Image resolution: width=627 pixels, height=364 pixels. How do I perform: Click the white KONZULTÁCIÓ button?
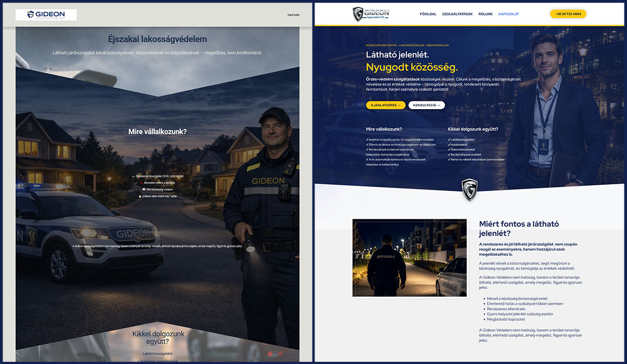pos(427,105)
